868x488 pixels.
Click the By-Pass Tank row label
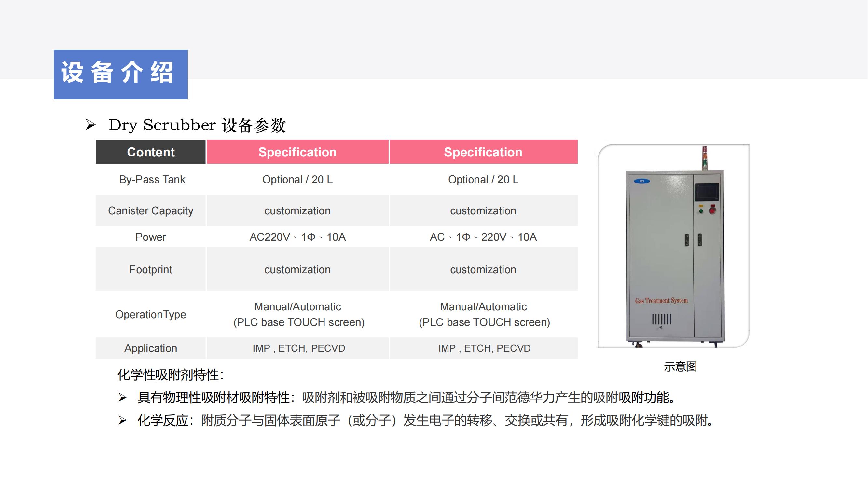[152, 180]
